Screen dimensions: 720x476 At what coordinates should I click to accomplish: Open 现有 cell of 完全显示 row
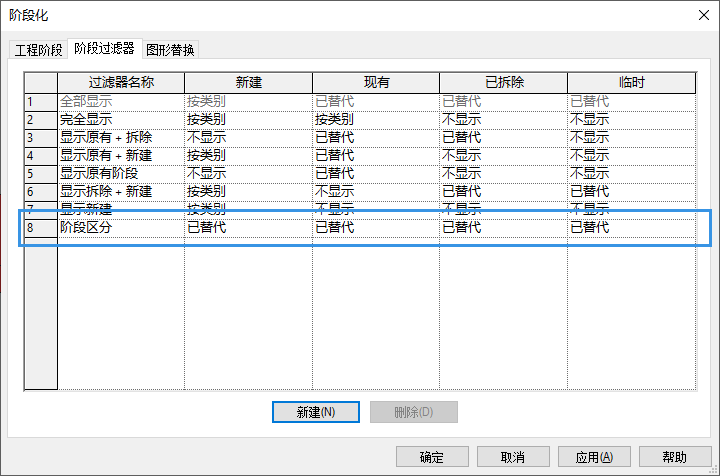376,120
